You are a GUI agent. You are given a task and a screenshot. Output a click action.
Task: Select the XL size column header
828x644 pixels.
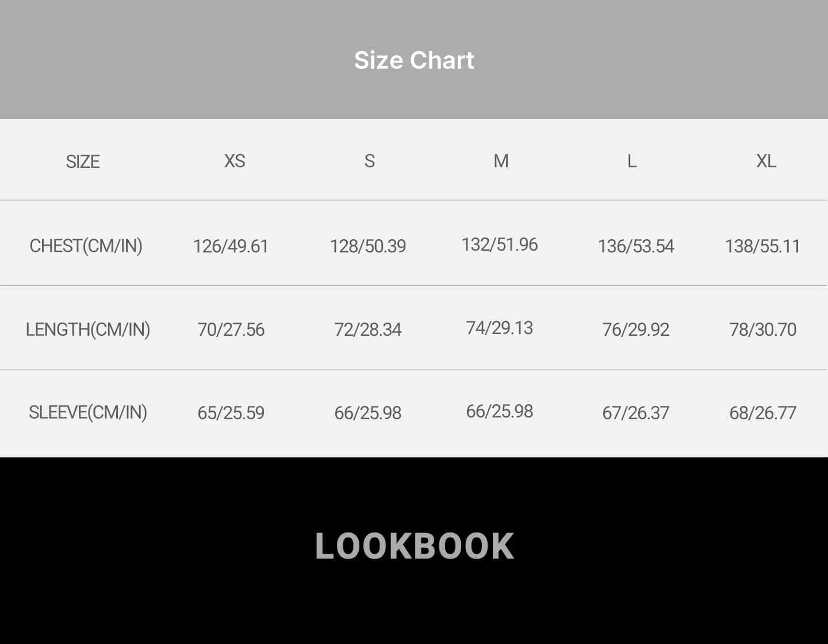(x=766, y=161)
